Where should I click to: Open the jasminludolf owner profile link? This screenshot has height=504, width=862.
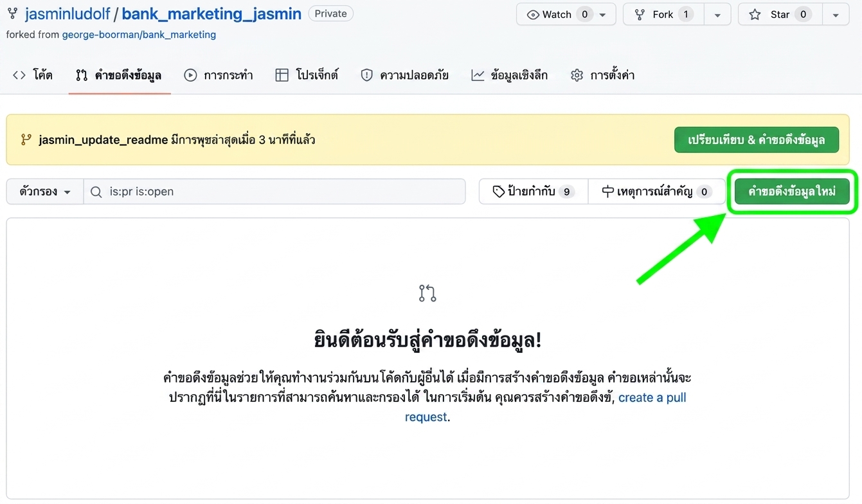point(67,14)
